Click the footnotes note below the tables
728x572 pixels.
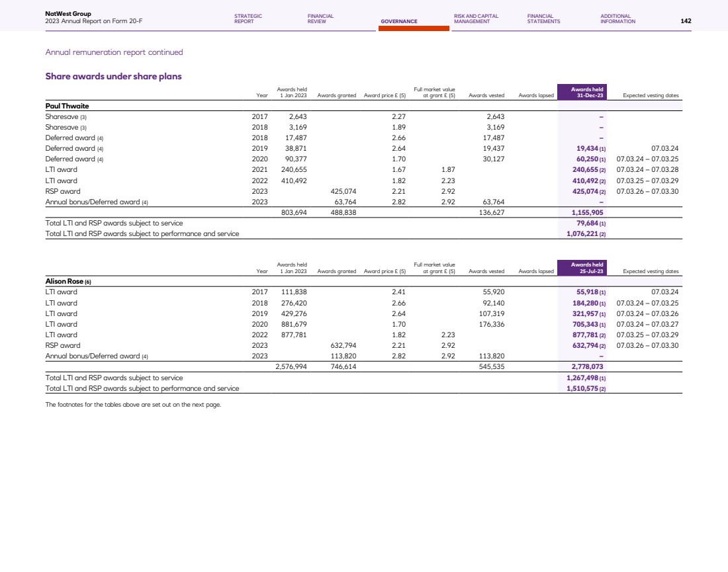click(132, 405)
